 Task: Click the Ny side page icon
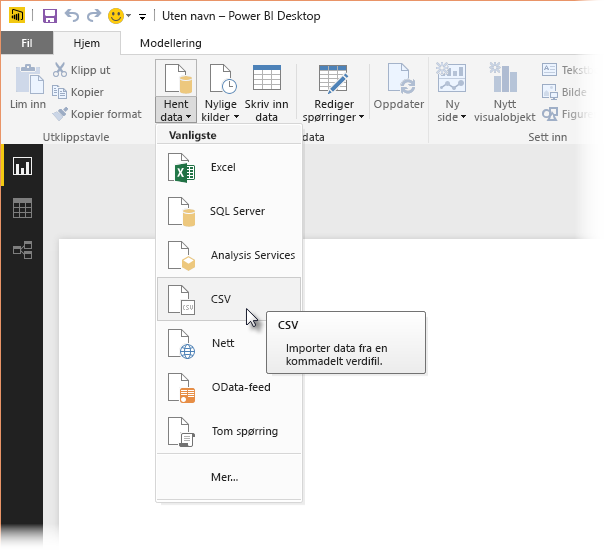click(451, 78)
